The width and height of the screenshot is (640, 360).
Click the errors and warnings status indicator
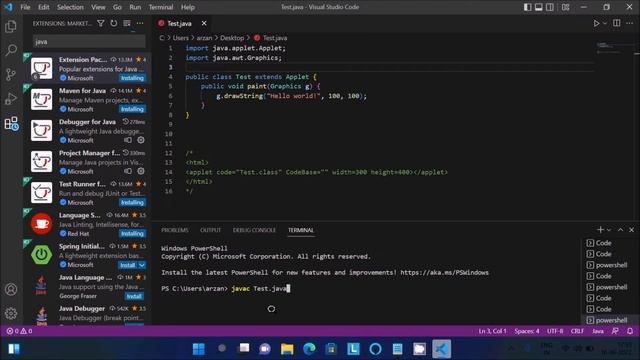coord(19,331)
